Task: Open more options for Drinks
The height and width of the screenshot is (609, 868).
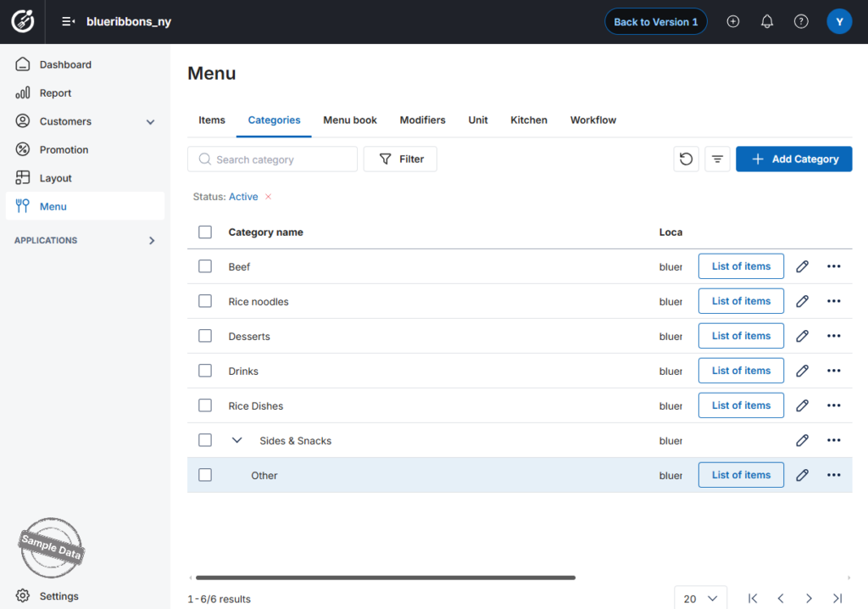Action: click(834, 371)
